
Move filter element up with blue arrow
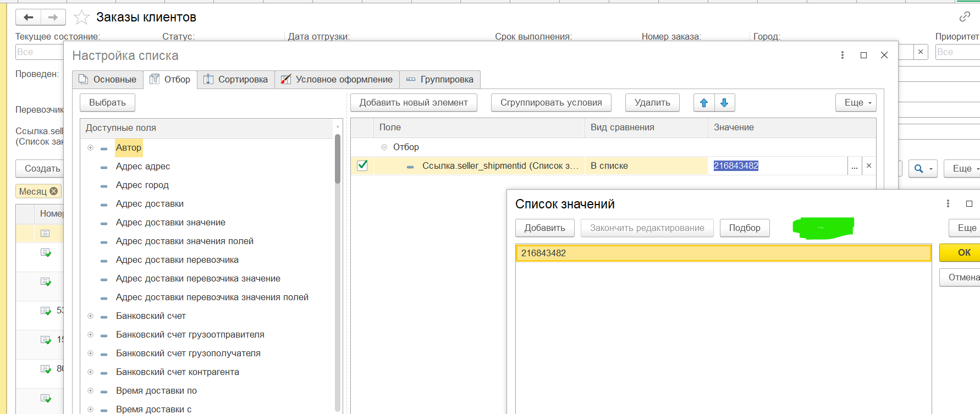click(704, 103)
